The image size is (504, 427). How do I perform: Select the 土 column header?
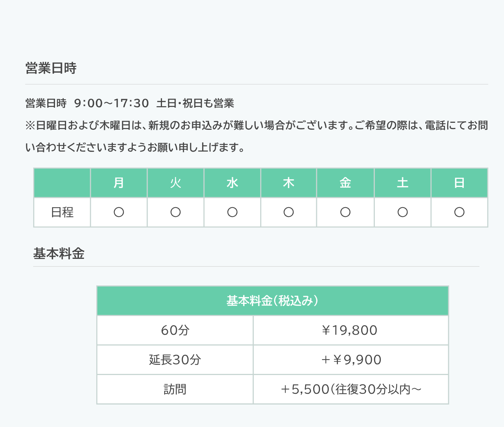click(403, 183)
